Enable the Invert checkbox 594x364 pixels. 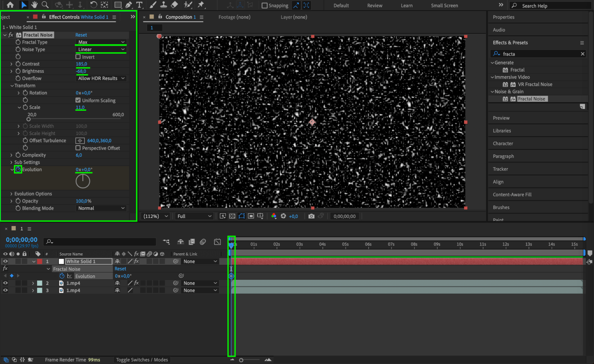click(x=78, y=57)
